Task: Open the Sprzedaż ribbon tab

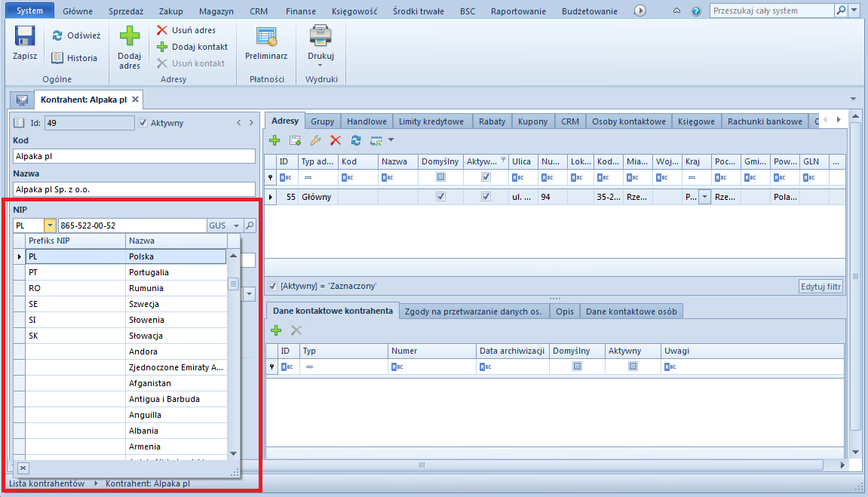Action: coord(126,11)
